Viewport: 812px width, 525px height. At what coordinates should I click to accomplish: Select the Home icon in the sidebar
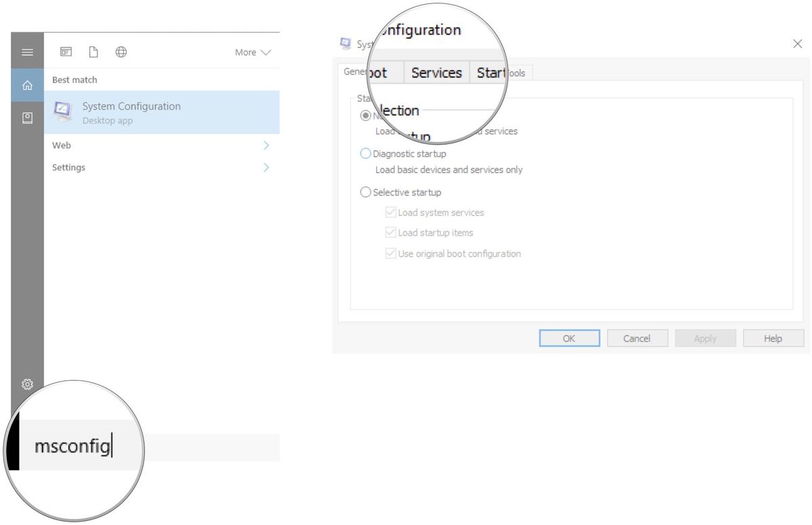click(27, 85)
